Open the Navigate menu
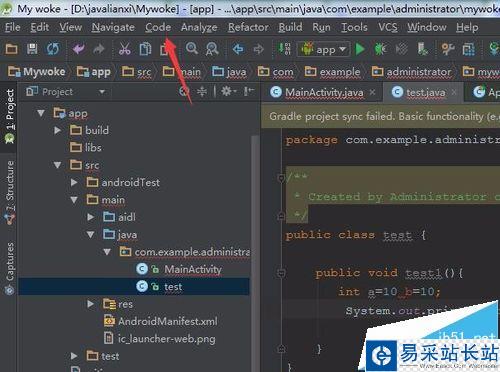This screenshot has height=372, width=500. click(113, 27)
